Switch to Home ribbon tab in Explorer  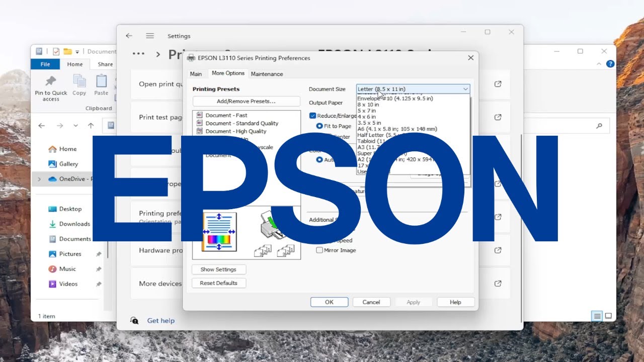point(75,64)
